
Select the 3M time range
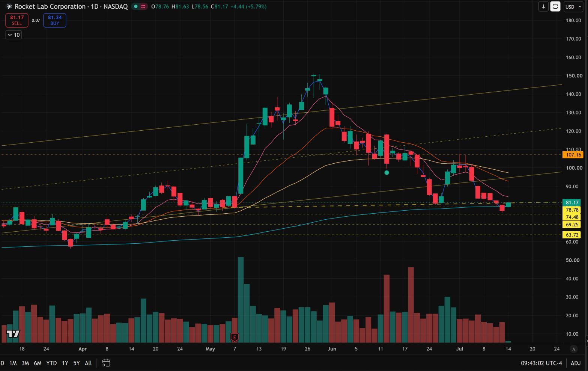(25, 363)
